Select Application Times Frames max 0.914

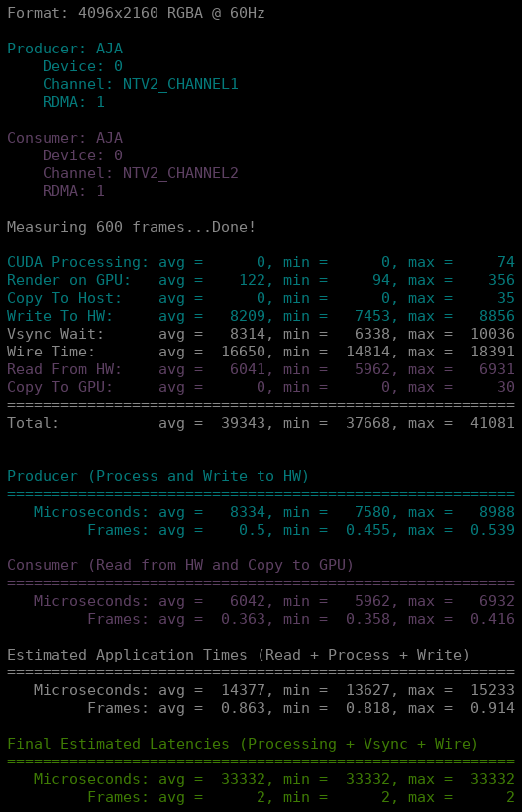click(x=492, y=708)
